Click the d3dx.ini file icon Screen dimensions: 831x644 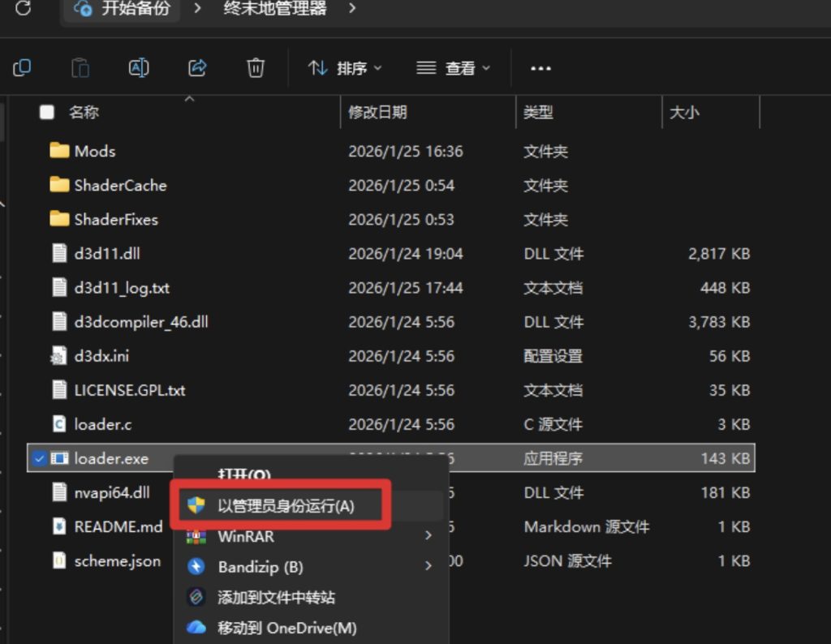[59, 356]
